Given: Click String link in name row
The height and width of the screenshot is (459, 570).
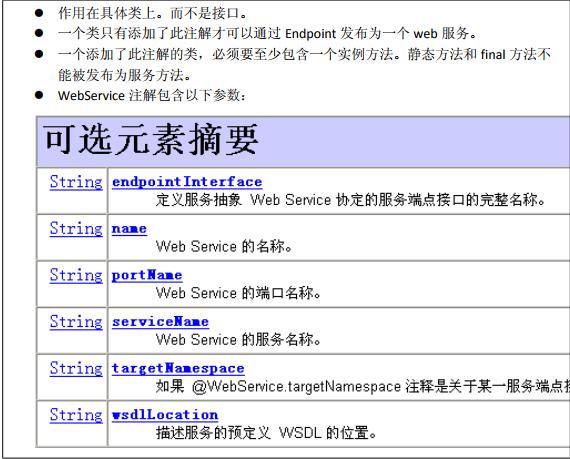Looking at the screenshot, I should pyautogui.click(x=76, y=229).
